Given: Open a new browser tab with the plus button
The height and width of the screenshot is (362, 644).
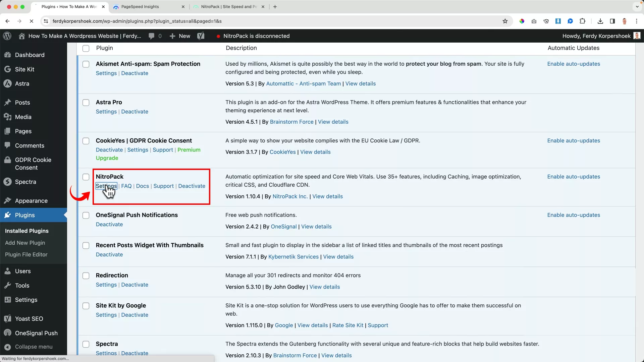Looking at the screenshot, I should (275, 7).
